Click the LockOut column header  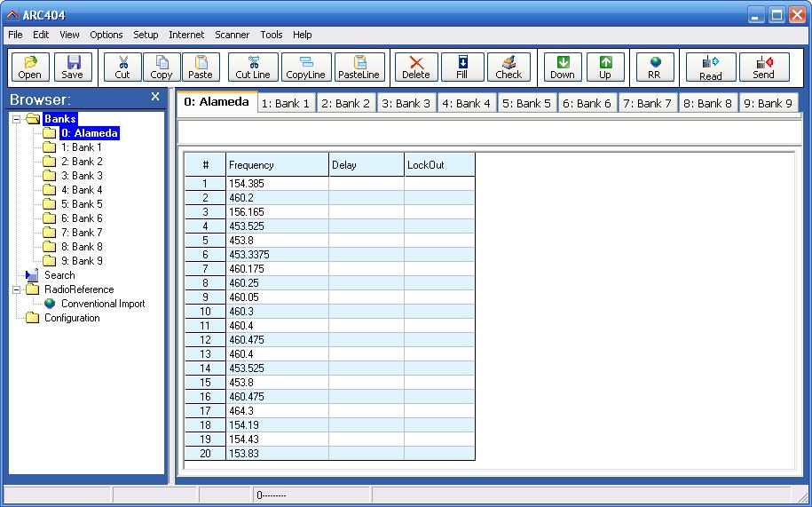click(439, 165)
